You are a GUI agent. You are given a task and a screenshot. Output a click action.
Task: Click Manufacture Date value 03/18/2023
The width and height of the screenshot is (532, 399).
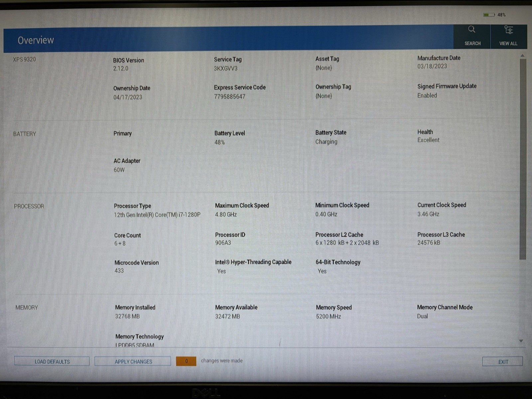pyautogui.click(x=432, y=66)
